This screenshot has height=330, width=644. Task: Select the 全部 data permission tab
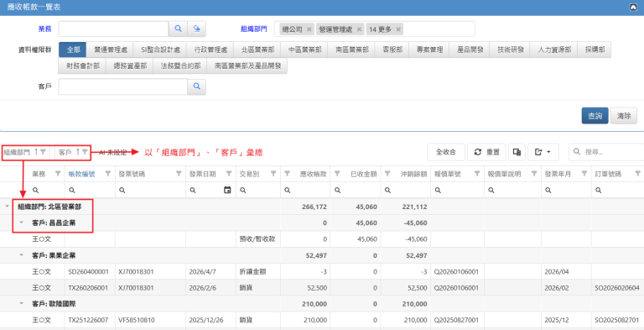click(x=73, y=50)
